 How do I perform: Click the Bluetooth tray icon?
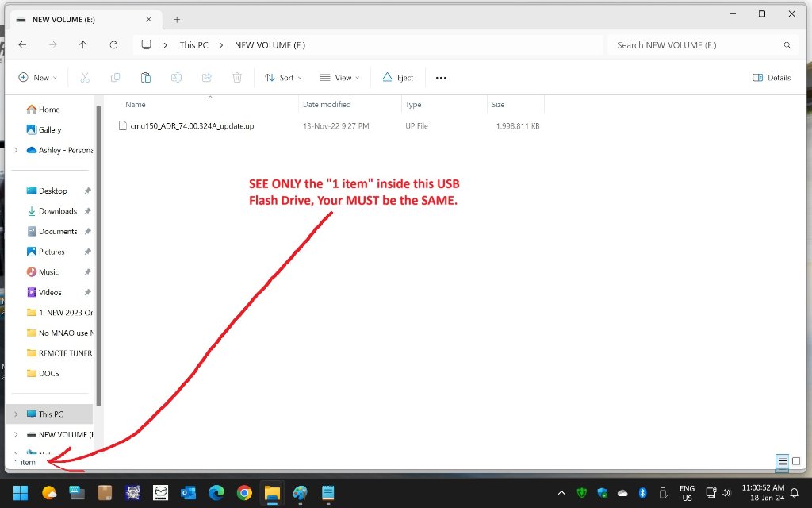642,492
